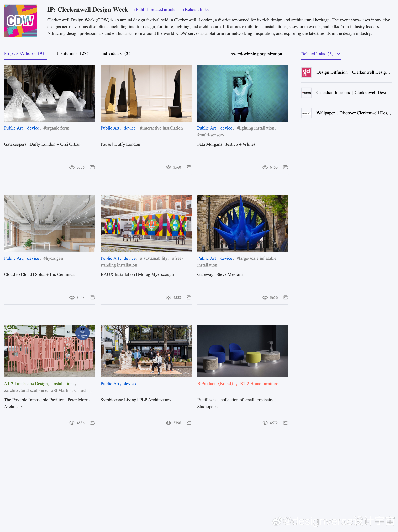Click #hydrogen tag on Cloud to Cloud

(53, 258)
